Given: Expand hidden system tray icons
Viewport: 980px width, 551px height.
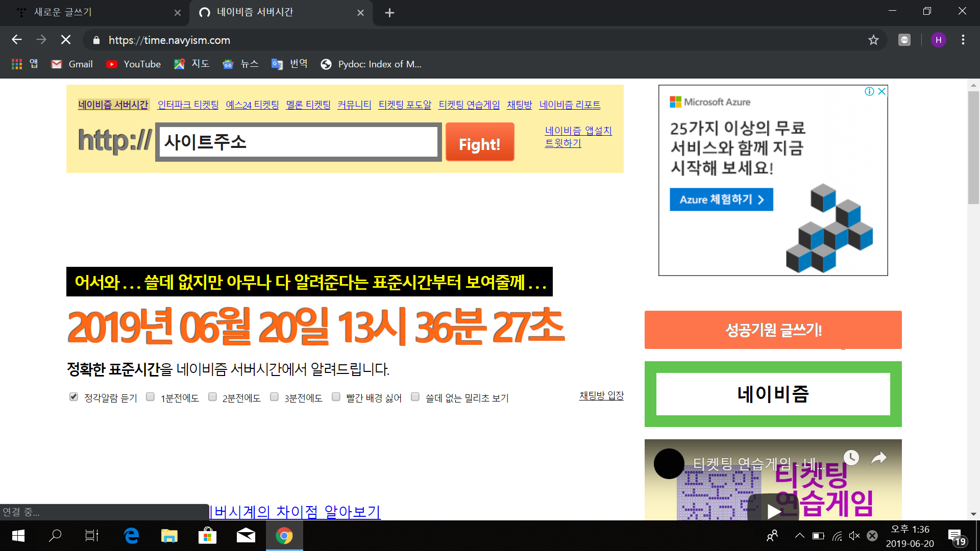Looking at the screenshot, I should coord(800,536).
